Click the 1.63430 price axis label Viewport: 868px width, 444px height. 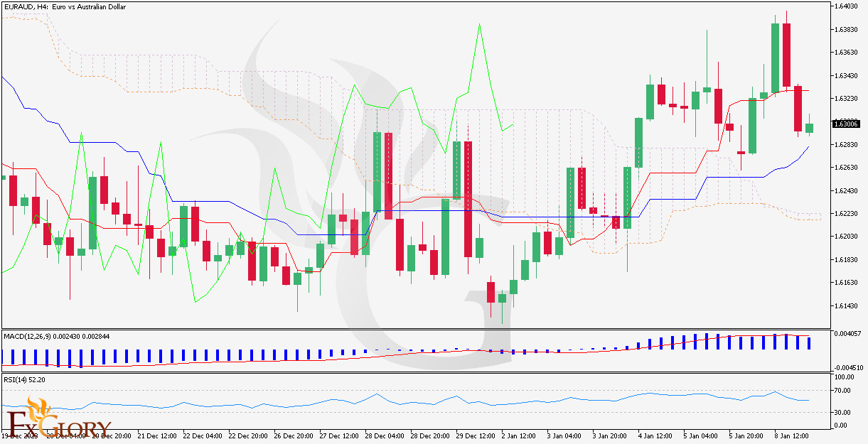[x=847, y=75]
